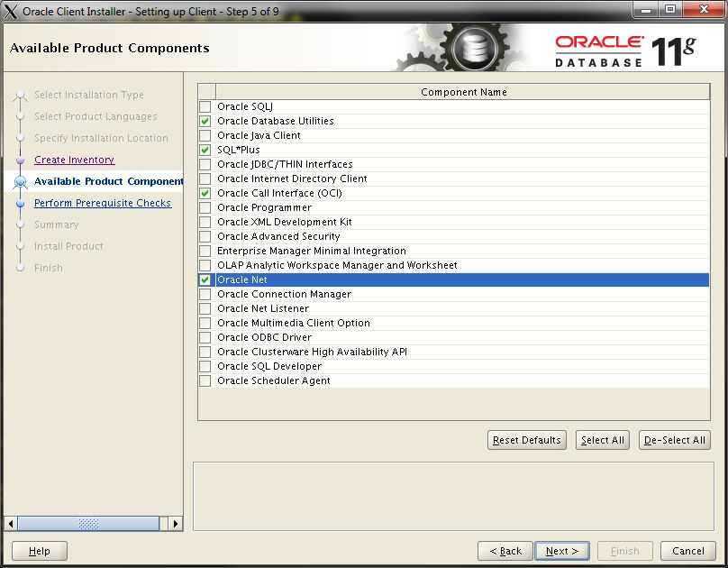Select the Available Product Components step
This screenshot has width=728, height=568.
click(109, 181)
